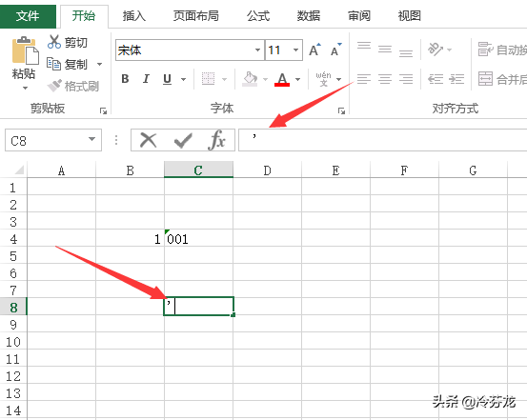Select column E header
Screen dimensions: 527x420
tap(335, 170)
